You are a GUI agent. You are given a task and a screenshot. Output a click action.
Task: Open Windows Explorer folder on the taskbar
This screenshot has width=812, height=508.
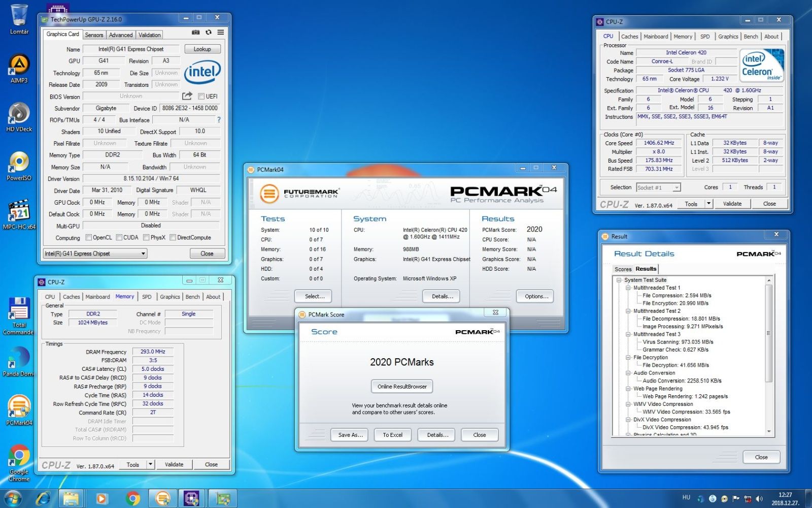72,499
